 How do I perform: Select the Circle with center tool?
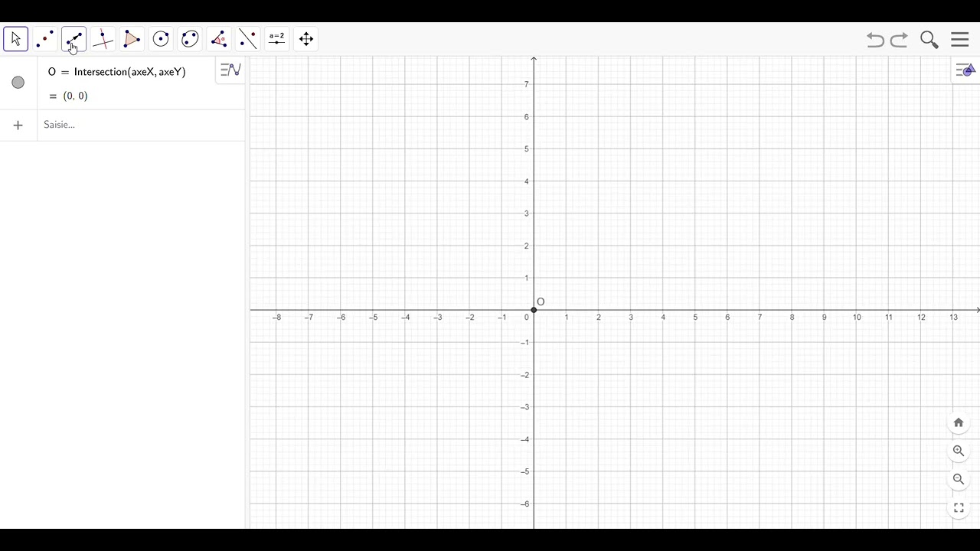[161, 39]
